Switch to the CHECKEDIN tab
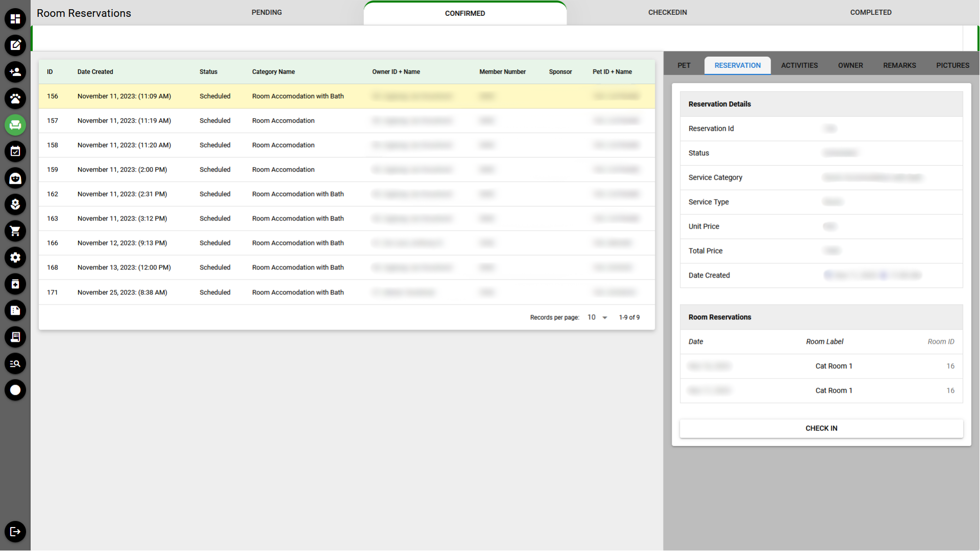This screenshot has height=551, width=980. [x=667, y=12]
